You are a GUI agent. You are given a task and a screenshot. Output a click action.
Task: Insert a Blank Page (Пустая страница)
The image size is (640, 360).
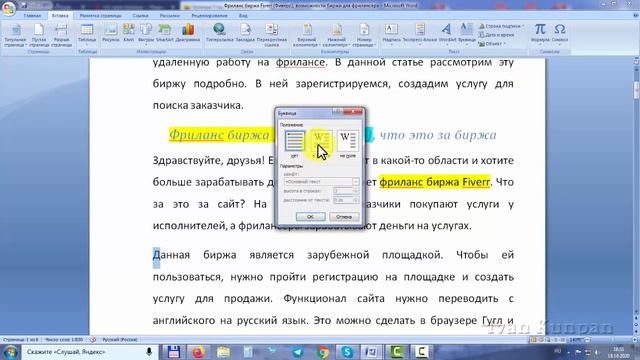tap(39, 35)
